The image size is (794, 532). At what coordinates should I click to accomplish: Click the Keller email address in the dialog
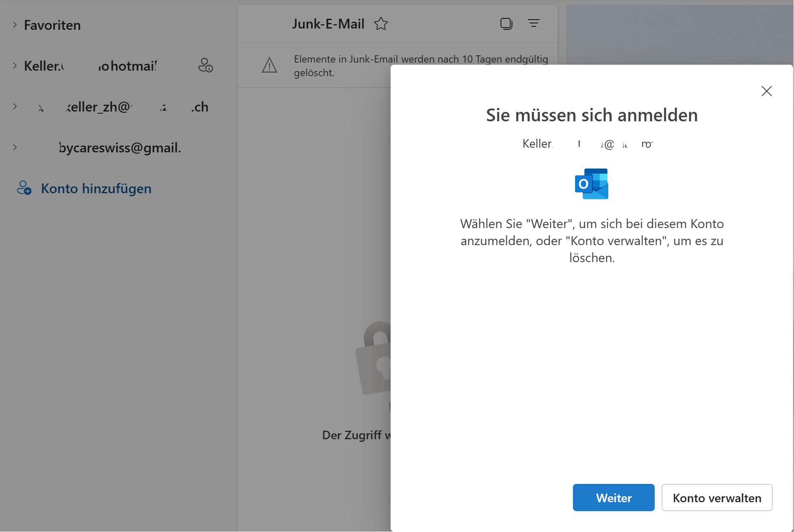(588, 144)
